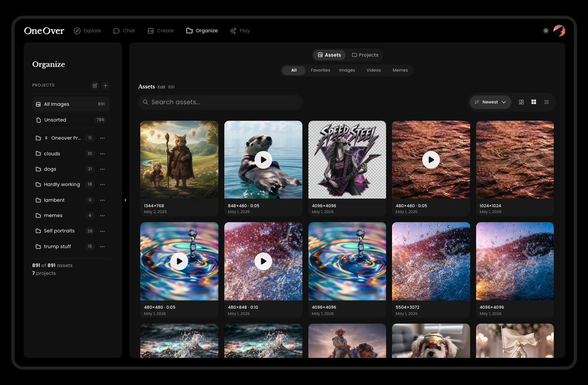Switch to the Assets tab

tap(329, 55)
